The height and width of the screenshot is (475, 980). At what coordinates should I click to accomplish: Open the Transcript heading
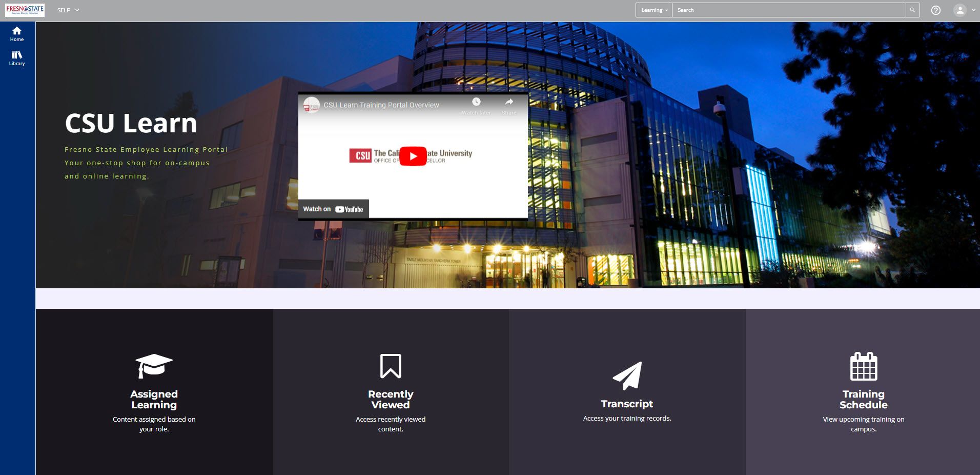tap(627, 404)
